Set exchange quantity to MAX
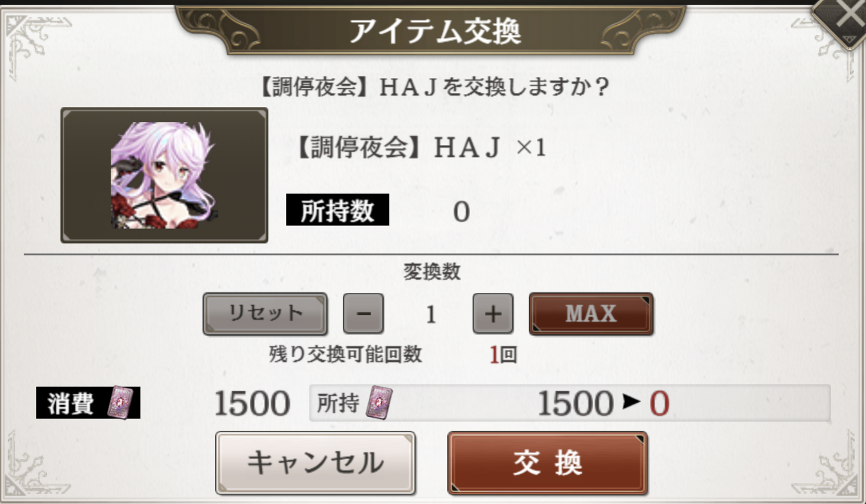This screenshot has width=866, height=504. click(x=591, y=314)
